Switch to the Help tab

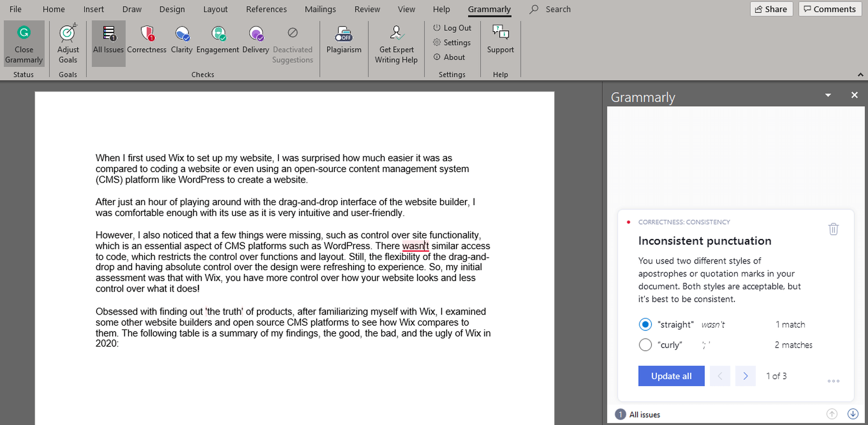(x=441, y=9)
